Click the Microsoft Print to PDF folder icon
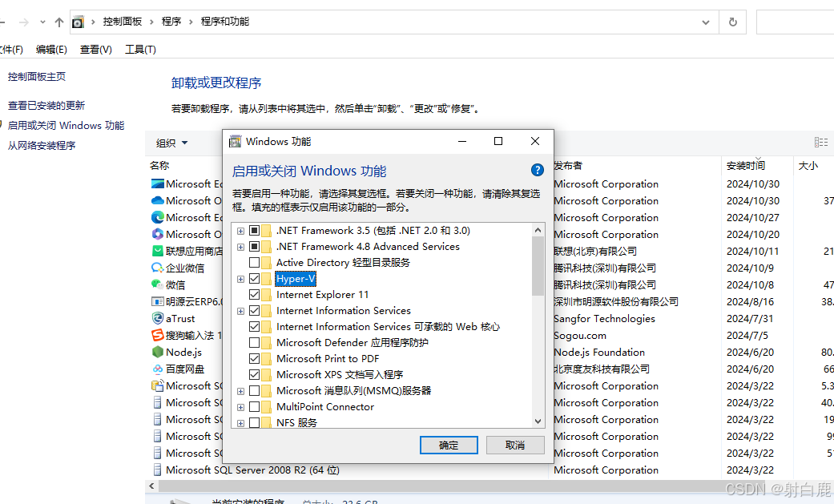834x504 pixels. point(267,358)
